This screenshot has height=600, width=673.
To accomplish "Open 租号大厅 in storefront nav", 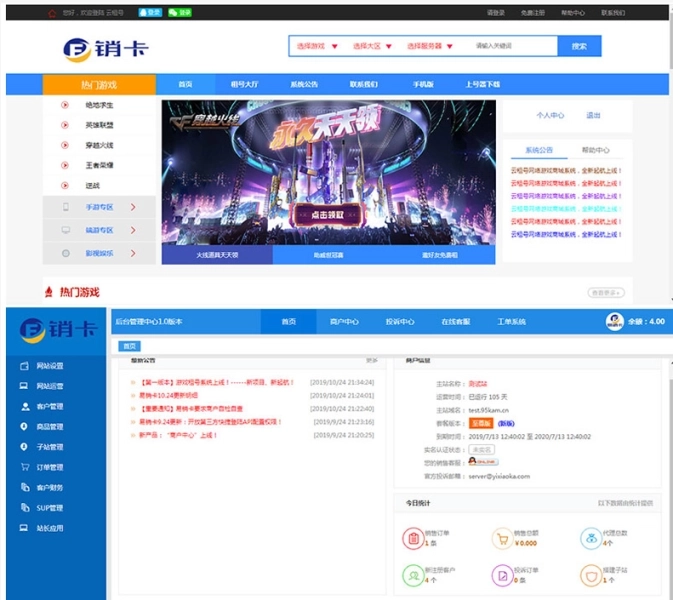I will pyautogui.click(x=244, y=84).
